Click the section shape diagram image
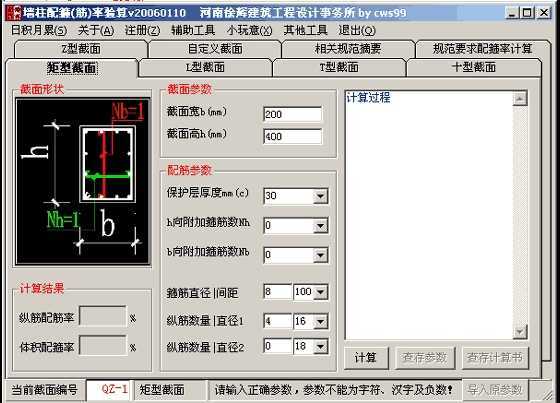Viewport: 560px width, 403px height. pyautogui.click(x=83, y=181)
